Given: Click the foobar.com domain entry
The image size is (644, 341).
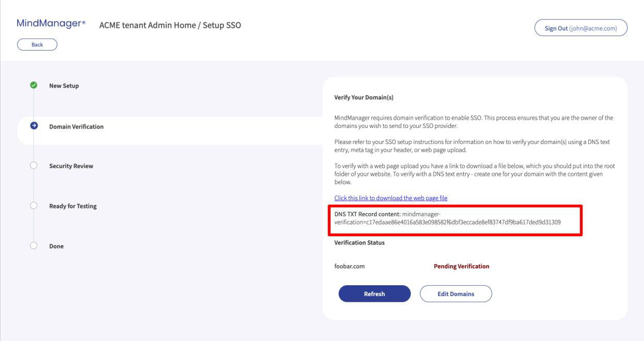Looking at the screenshot, I should (350, 267).
